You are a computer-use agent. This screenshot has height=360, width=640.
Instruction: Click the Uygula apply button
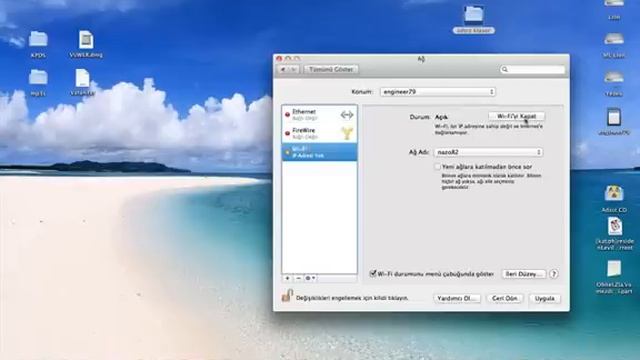coord(544,298)
